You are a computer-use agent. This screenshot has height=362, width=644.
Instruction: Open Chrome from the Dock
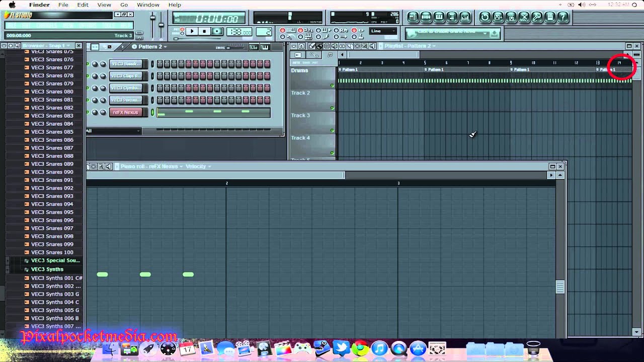(360, 348)
